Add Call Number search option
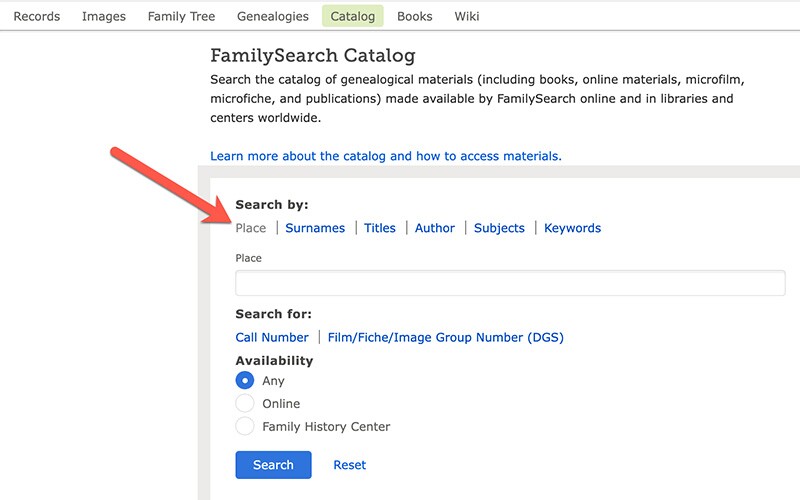 tap(272, 337)
